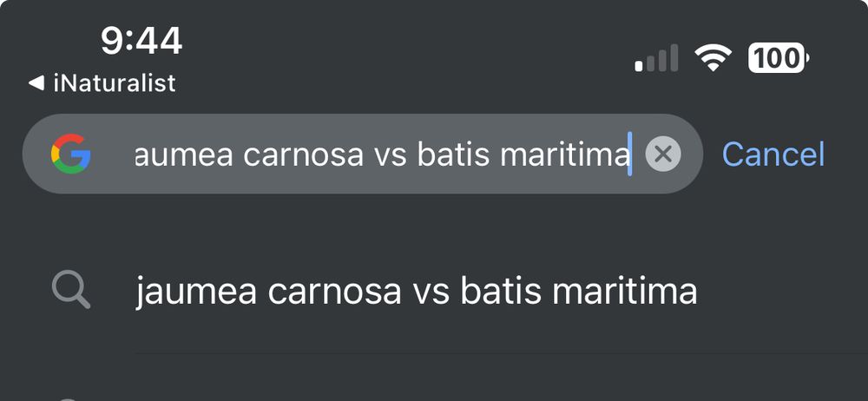
Task: Tap the battery 100 indicator
Action: [x=779, y=59]
